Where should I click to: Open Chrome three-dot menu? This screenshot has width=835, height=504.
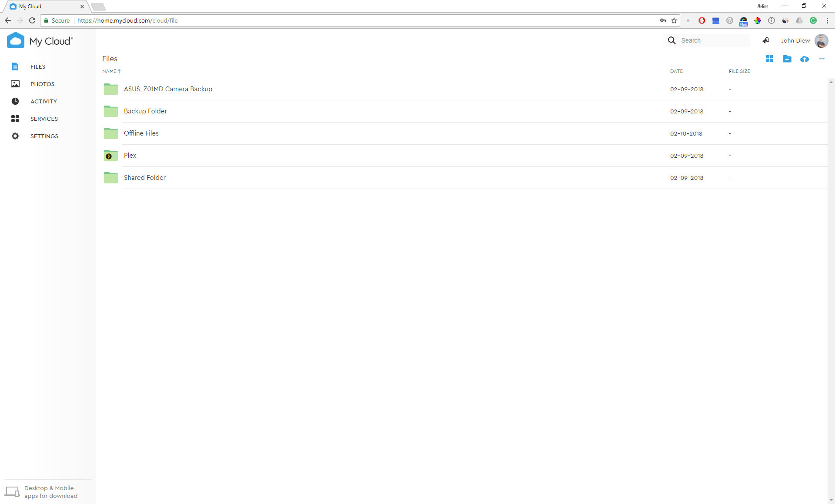[827, 20]
